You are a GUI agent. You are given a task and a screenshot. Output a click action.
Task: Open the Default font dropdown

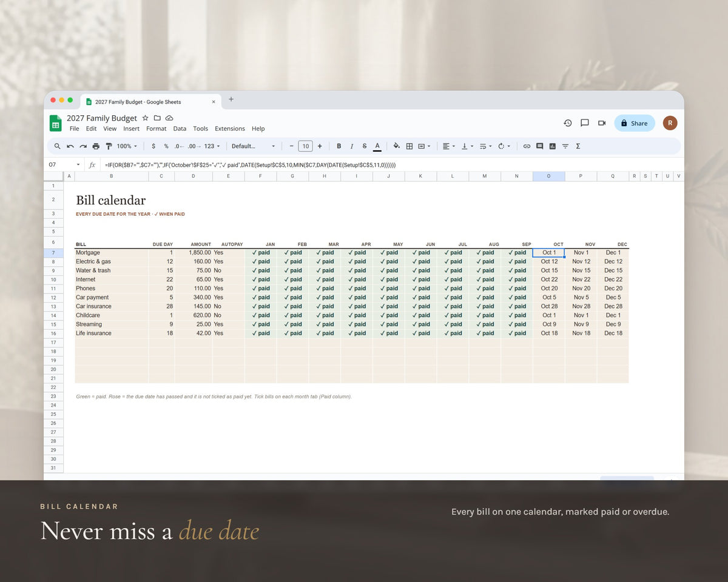pos(254,146)
